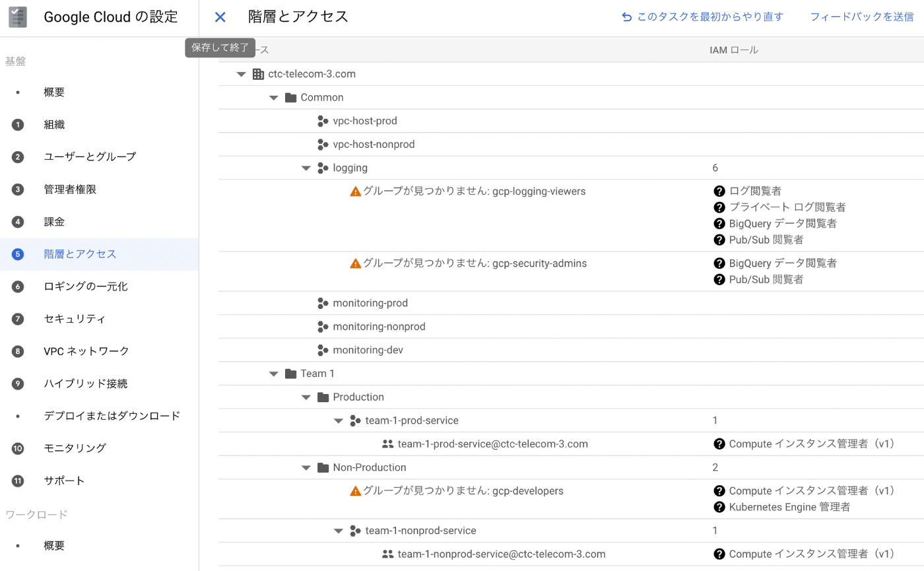Open help for ログ閲覧者 role
Image resolution: width=924 pixels, height=571 pixels.
[719, 191]
